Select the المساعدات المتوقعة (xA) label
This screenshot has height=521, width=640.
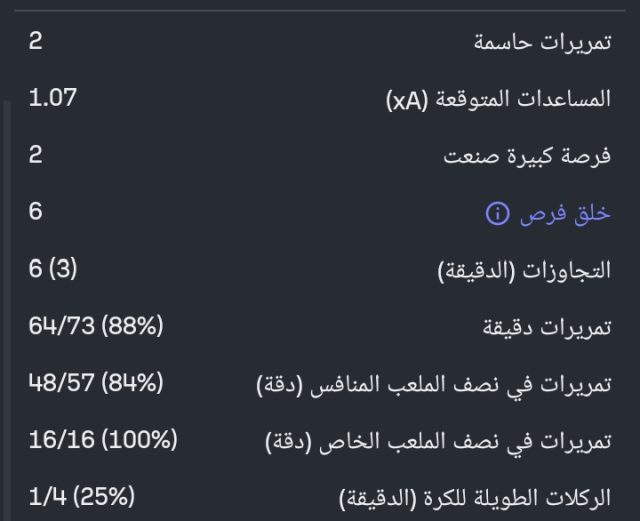pos(498,100)
